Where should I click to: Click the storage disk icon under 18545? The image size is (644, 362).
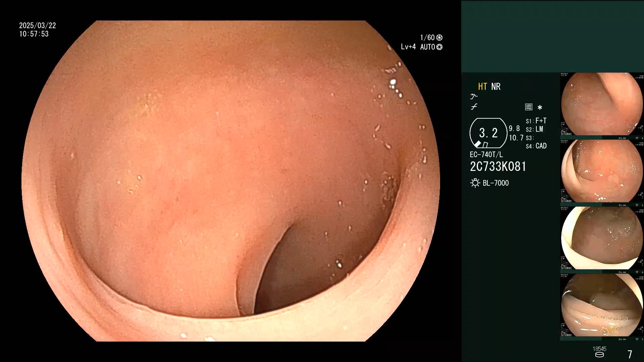point(599,355)
